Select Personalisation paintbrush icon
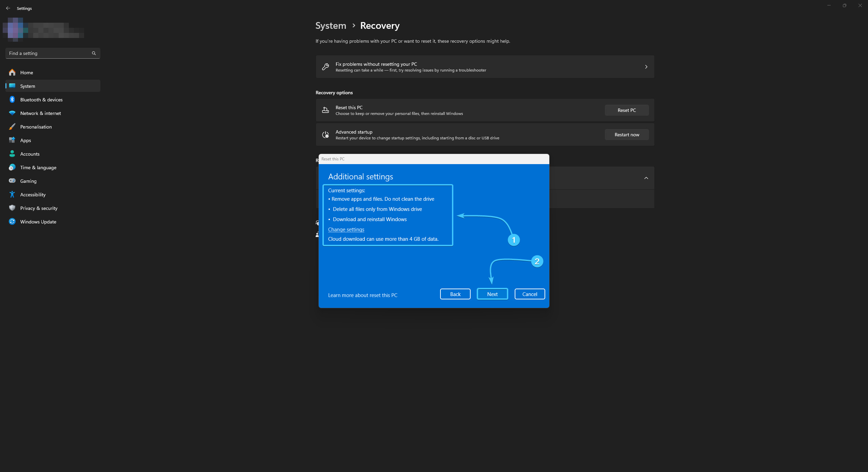The width and height of the screenshot is (868, 472). tap(12, 126)
